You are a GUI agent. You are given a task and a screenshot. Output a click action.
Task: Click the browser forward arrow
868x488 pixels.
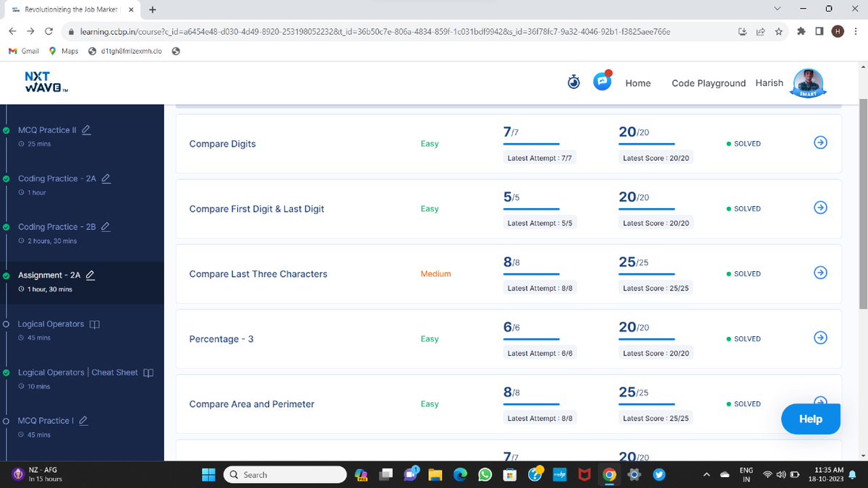[30, 31]
